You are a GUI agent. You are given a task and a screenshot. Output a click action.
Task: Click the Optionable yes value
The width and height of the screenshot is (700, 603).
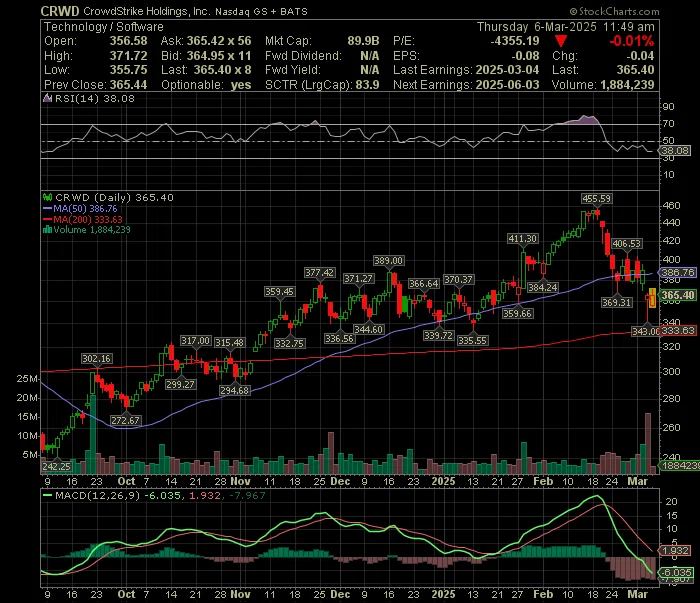click(241, 85)
